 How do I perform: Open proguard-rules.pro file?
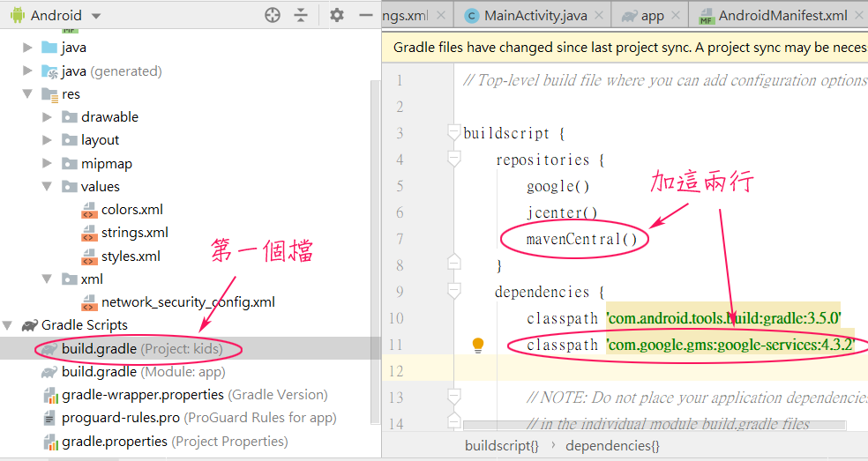pos(198,418)
